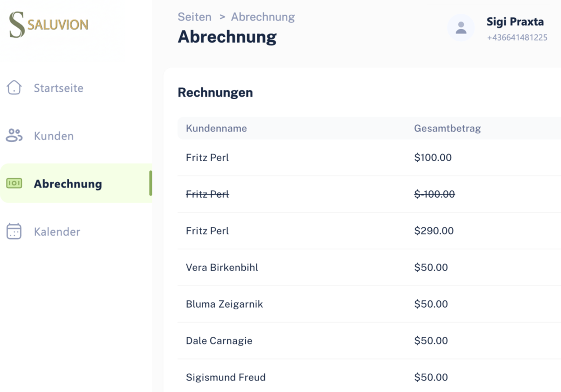
Task: Click the Abrechnung breadcrumb link
Action: (263, 17)
